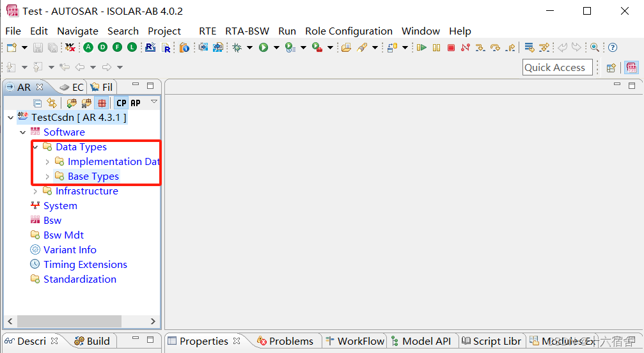Select the System tree item
The height and width of the screenshot is (353, 644).
pyautogui.click(x=60, y=206)
